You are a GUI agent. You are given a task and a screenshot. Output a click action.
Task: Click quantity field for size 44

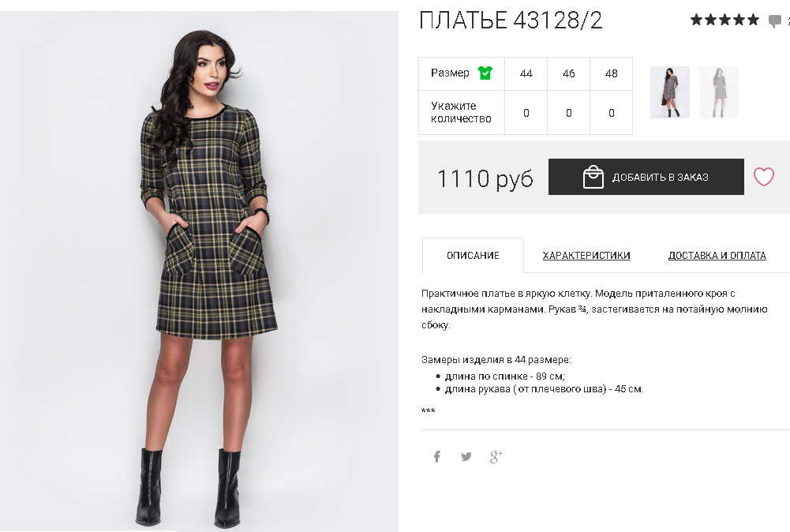tap(526, 113)
